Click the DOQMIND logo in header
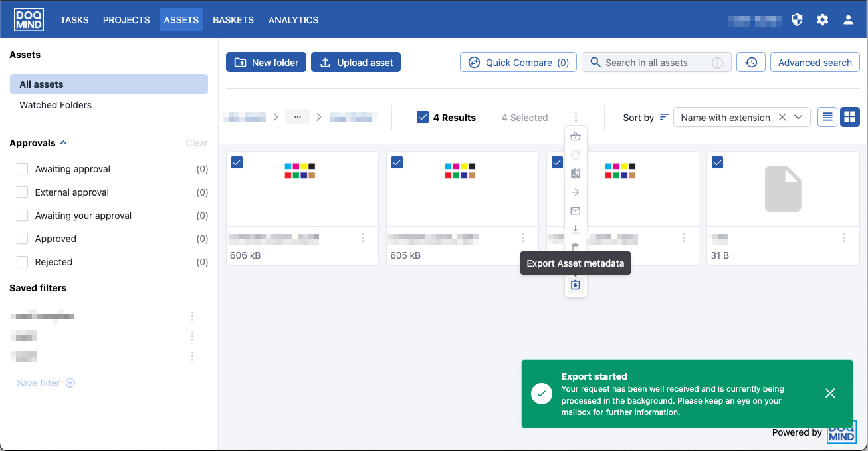Viewport: 868px width, 451px height. pos(29,20)
